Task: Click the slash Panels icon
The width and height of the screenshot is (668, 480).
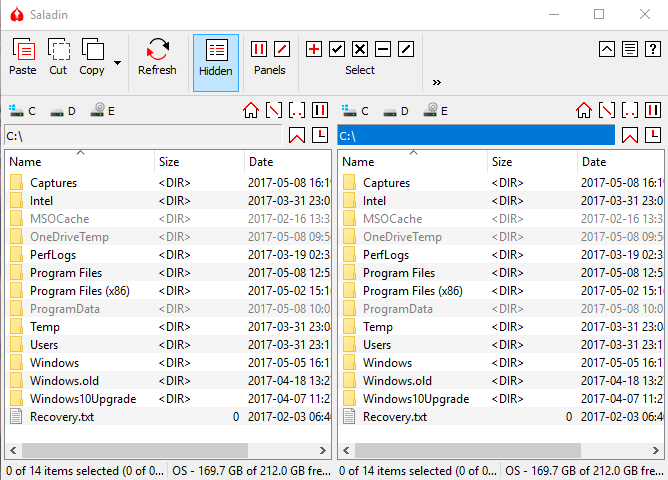Action: 282,49
